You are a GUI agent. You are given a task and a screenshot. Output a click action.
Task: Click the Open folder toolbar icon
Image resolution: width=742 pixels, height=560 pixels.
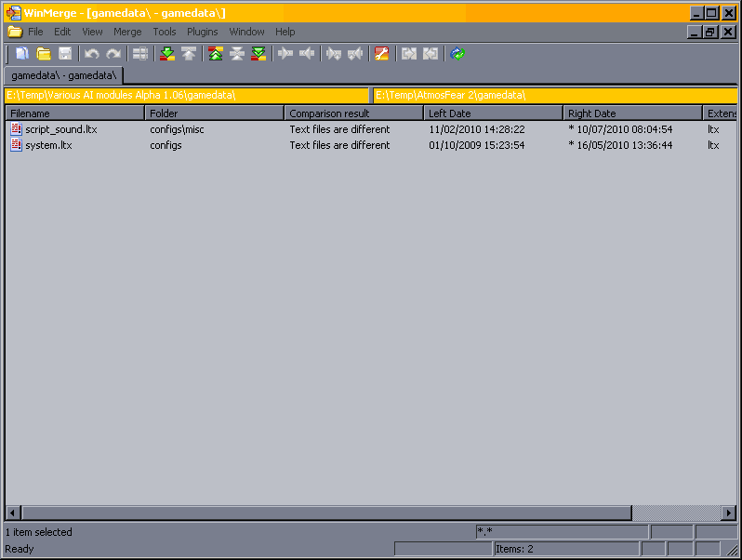pos(44,54)
